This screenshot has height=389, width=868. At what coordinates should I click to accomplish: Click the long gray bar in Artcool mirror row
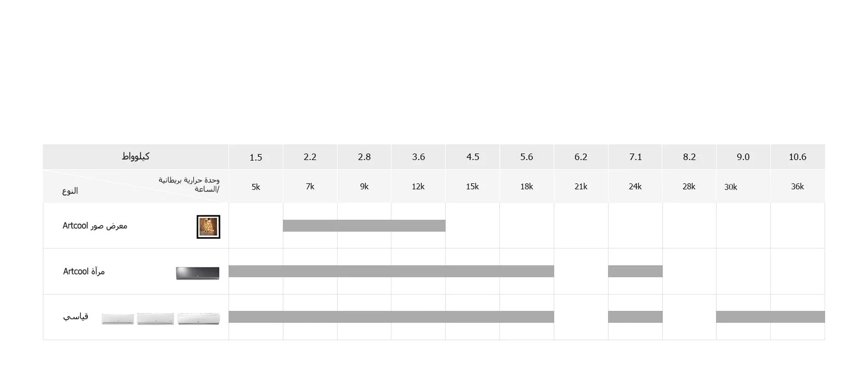[x=391, y=271]
